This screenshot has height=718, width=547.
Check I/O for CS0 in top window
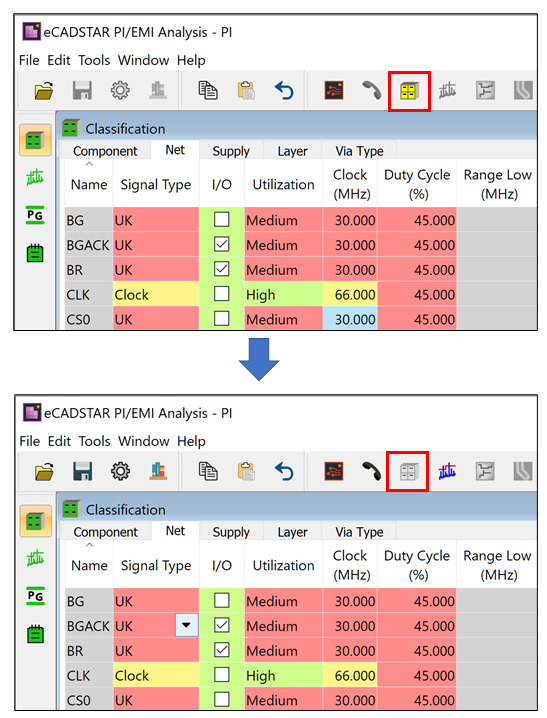(222, 318)
